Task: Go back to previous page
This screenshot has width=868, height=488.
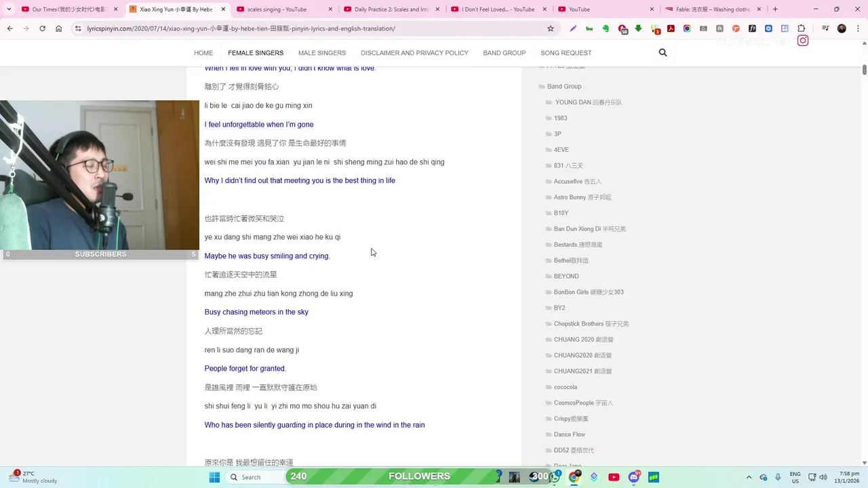Action: [9, 28]
